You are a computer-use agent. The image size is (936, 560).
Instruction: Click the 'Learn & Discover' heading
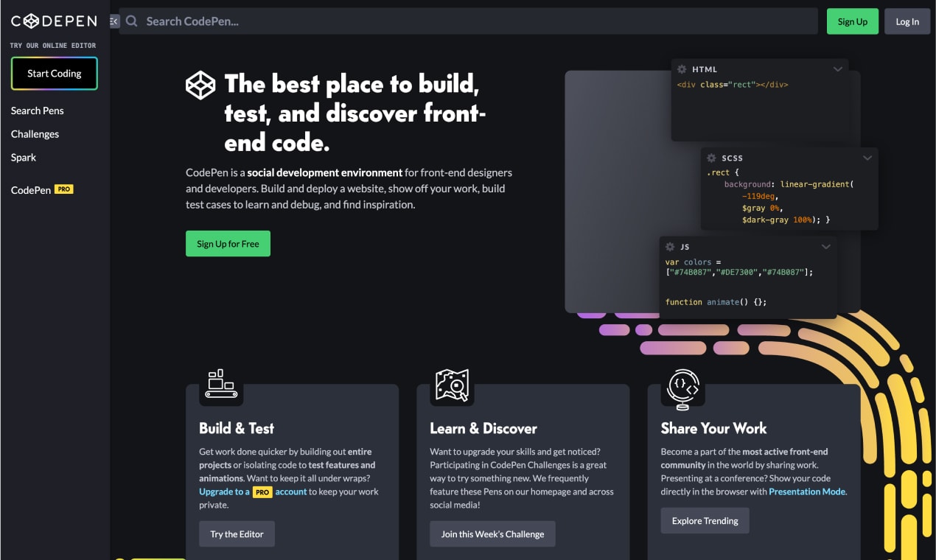pyautogui.click(x=483, y=428)
